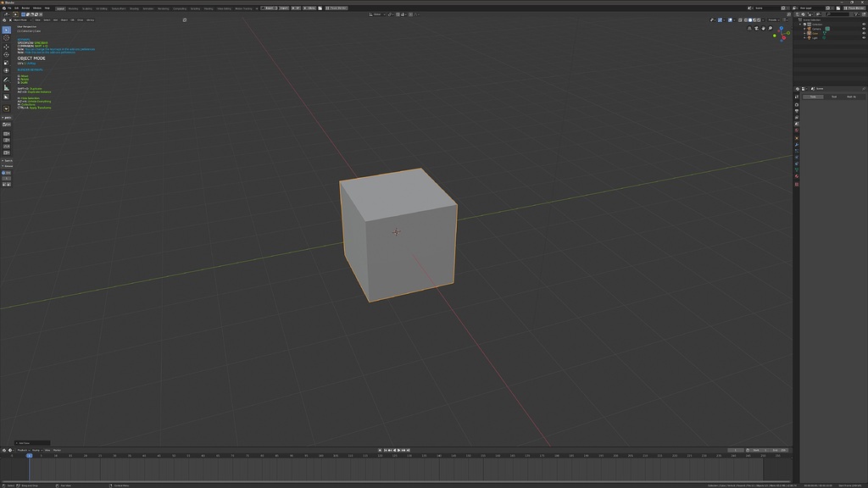Open Output properties tab icon
868x488 pixels.
(797, 111)
